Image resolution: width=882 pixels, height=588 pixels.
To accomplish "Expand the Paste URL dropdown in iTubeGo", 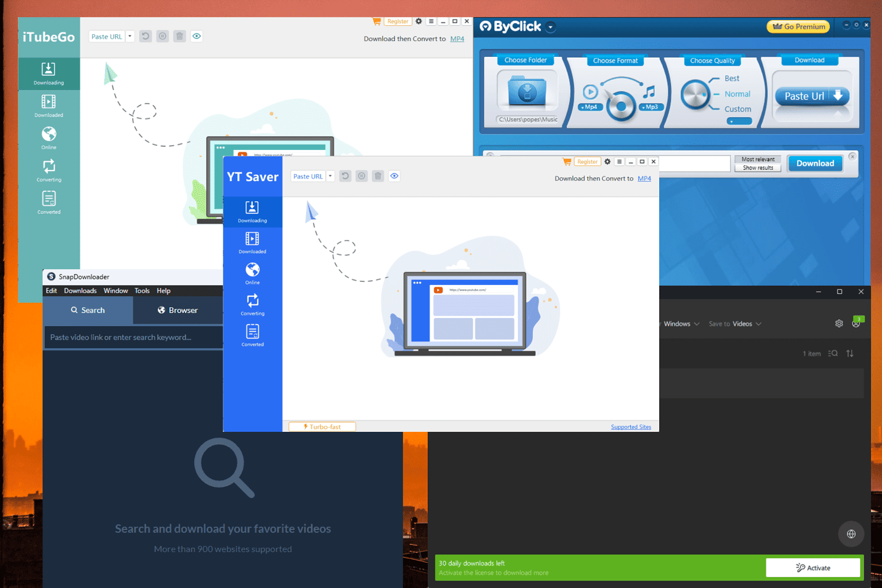I will (x=130, y=36).
